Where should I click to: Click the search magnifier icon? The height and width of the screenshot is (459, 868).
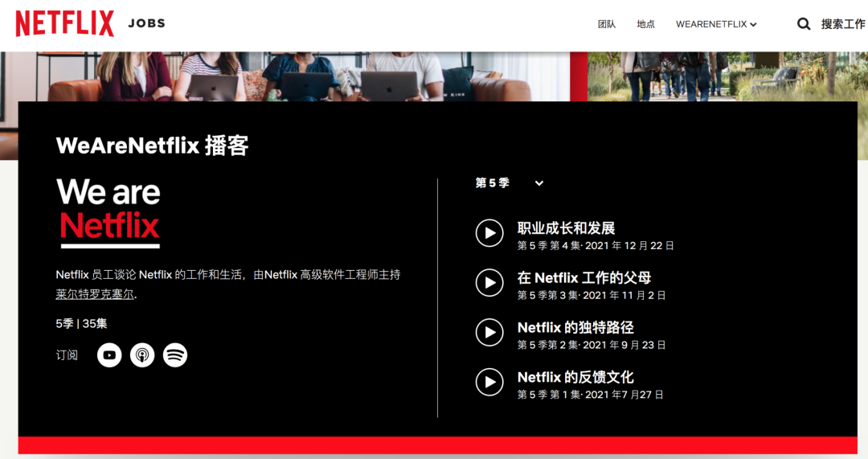804,24
